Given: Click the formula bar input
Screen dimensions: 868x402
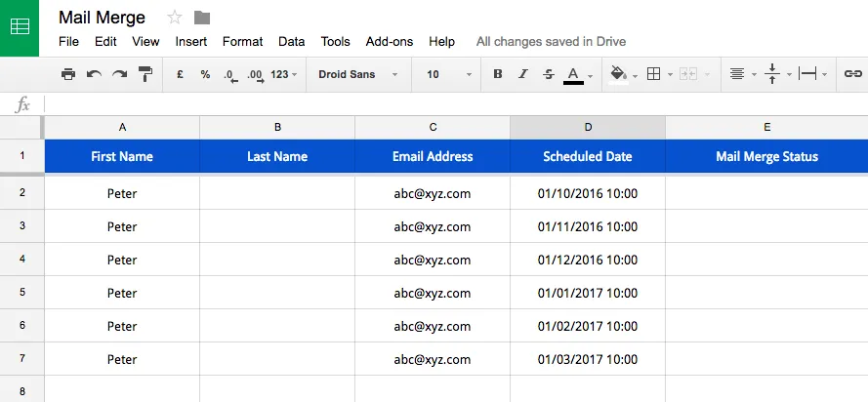Looking at the screenshot, I should pyautogui.click(x=456, y=104).
